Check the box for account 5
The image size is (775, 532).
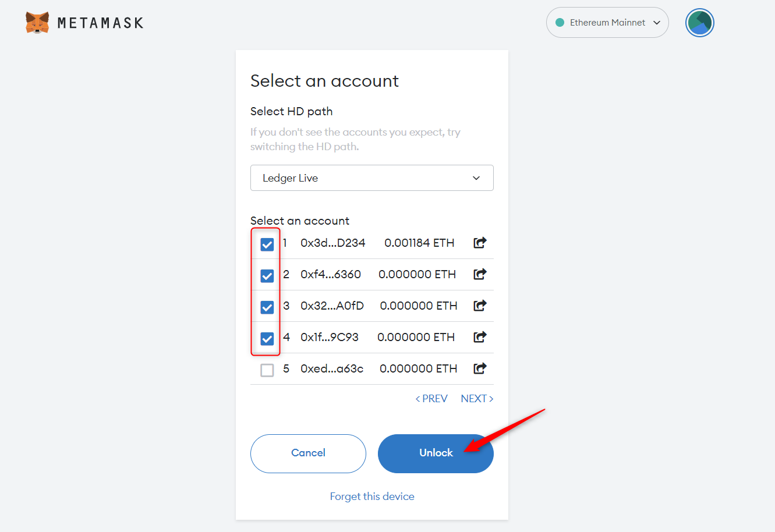coord(267,370)
